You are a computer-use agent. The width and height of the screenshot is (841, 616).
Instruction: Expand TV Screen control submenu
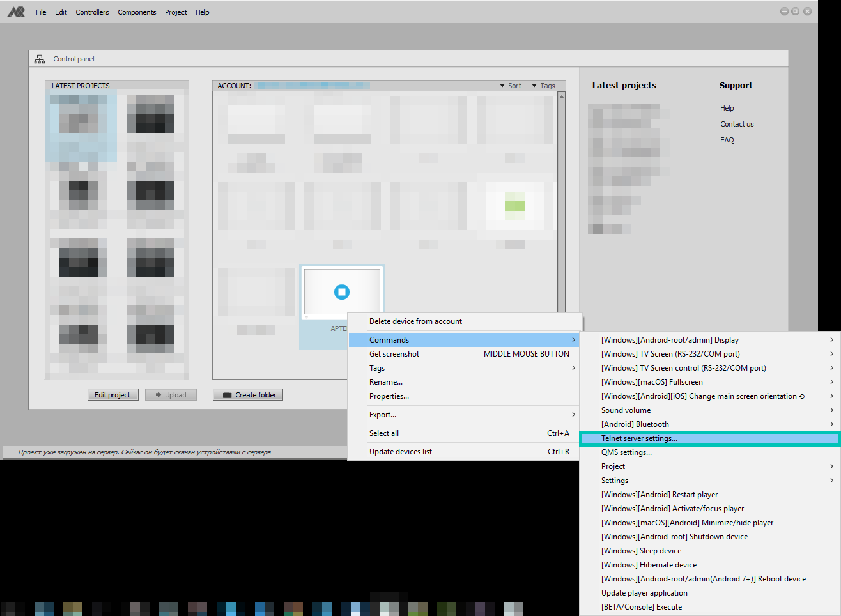831,368
